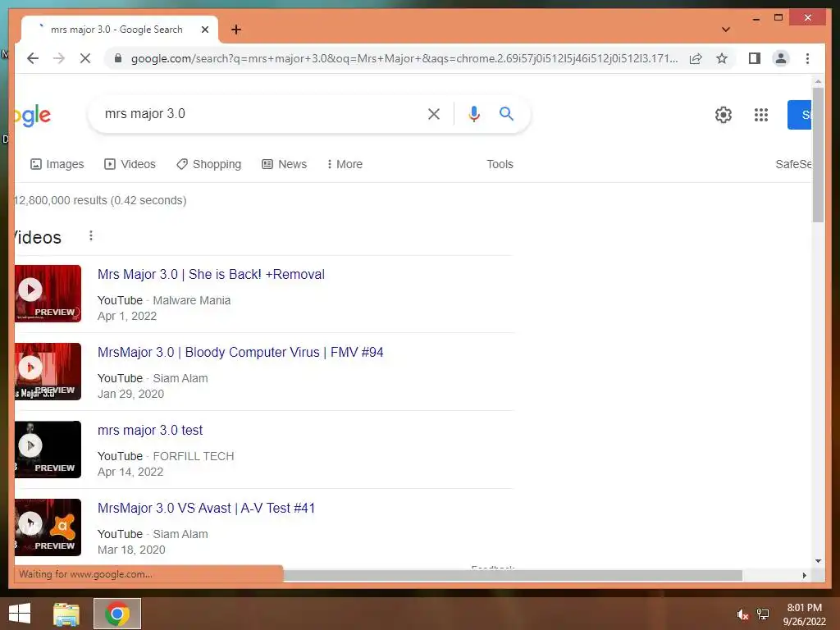Click the scroll up arrow
The height and width of the screenshot is (630, 840).
(x=818, y=81)
